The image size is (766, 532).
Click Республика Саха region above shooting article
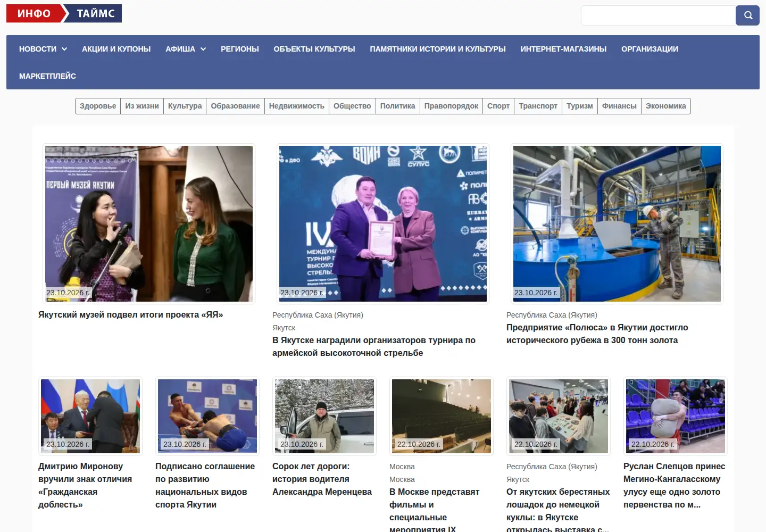318,315
